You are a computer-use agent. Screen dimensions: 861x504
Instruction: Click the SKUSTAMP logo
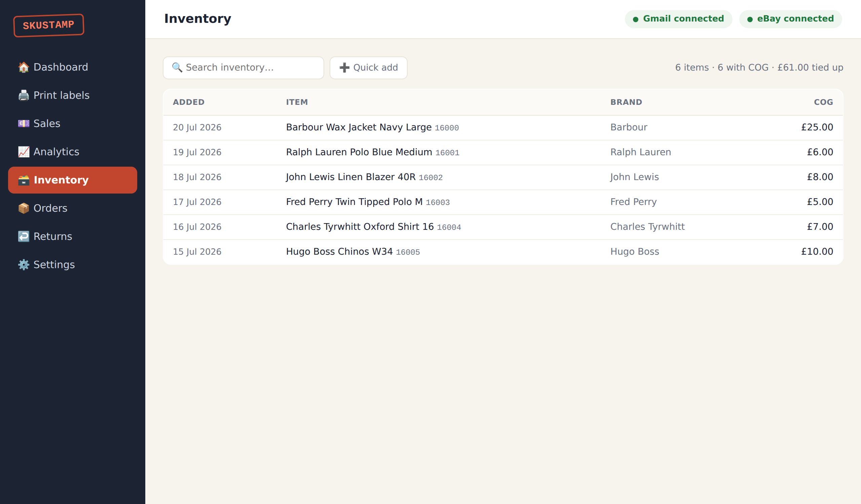pos(48,25)
